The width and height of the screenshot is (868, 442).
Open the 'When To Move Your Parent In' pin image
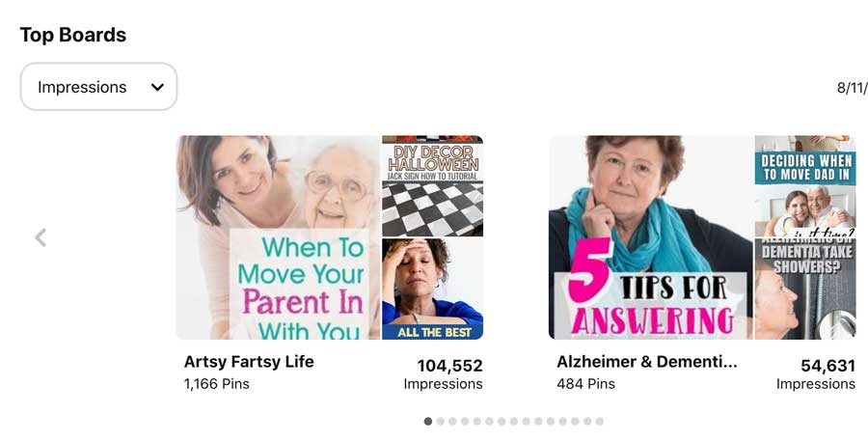278,237
